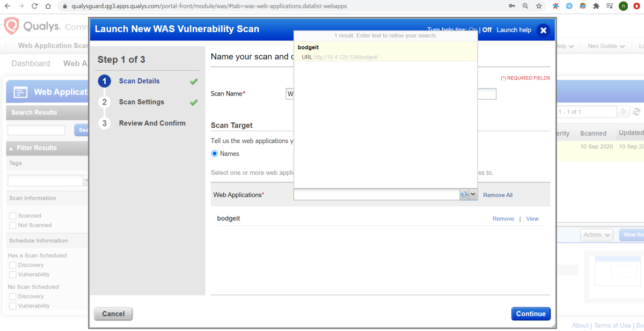Viewport: 644px width, 331px height.
Task: Click the browser address bar
Action: pyautogui.click(x=279, y=6)
